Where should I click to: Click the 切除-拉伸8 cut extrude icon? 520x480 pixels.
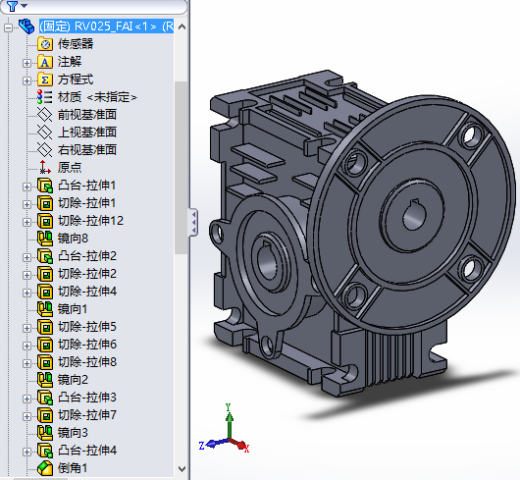(x=45, y=362)
